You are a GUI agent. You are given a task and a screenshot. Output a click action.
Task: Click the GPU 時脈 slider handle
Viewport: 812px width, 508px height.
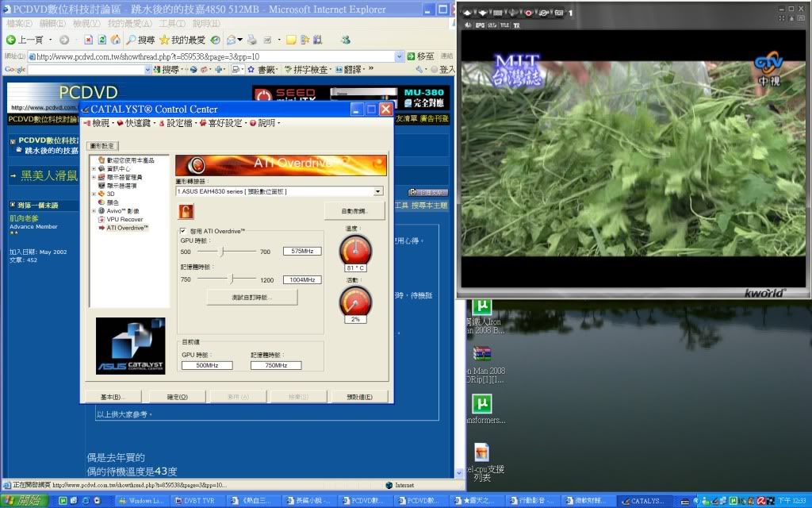(223, 251)
